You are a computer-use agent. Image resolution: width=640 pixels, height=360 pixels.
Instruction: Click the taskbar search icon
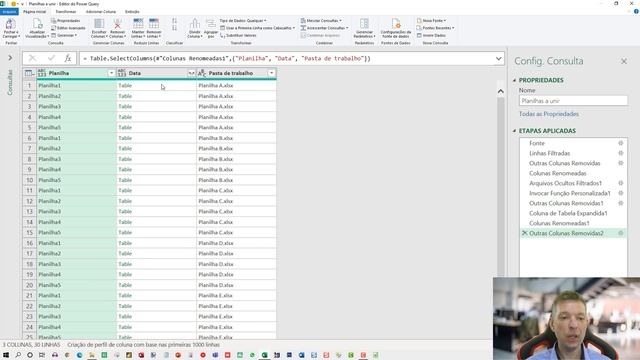pyautogui.click(x=18, y=355)
